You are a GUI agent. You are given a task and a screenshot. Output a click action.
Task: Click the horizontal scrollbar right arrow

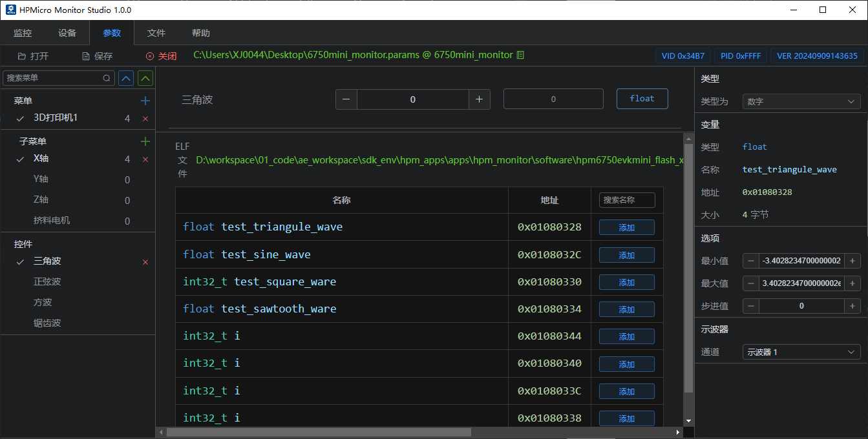678,432
